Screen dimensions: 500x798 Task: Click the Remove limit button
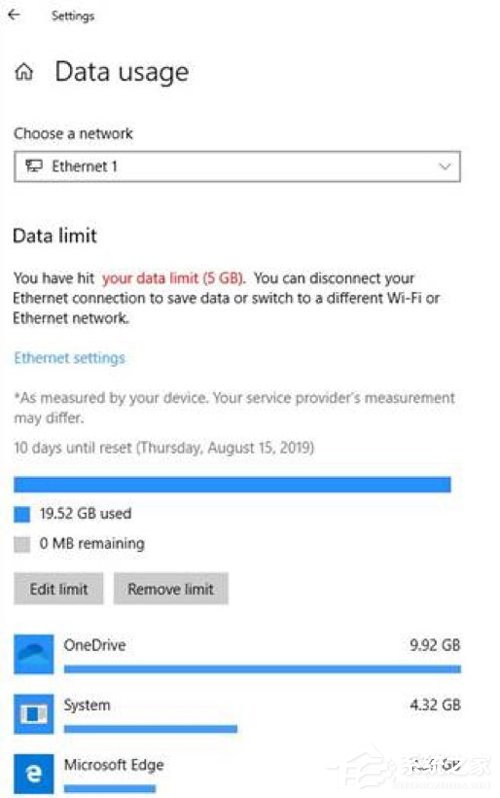coord(171,589)
